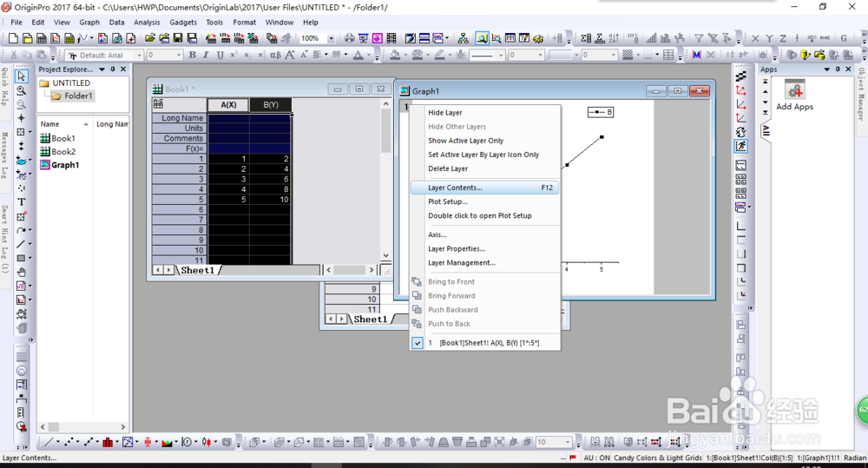The width and height of the screenshot is (868, 468).
Task: Save the project with floppy disk icon
Action: [x=178, y=38]
